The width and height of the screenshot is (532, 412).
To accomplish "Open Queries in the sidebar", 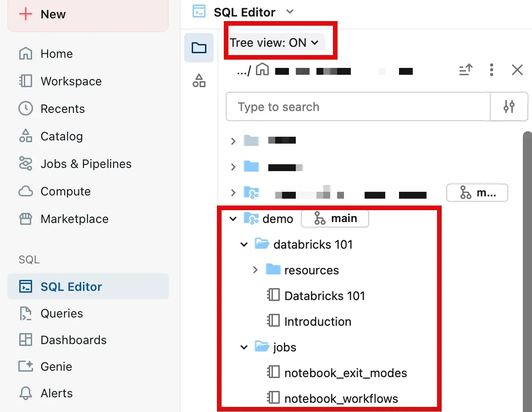I will (x=61, y=313).
